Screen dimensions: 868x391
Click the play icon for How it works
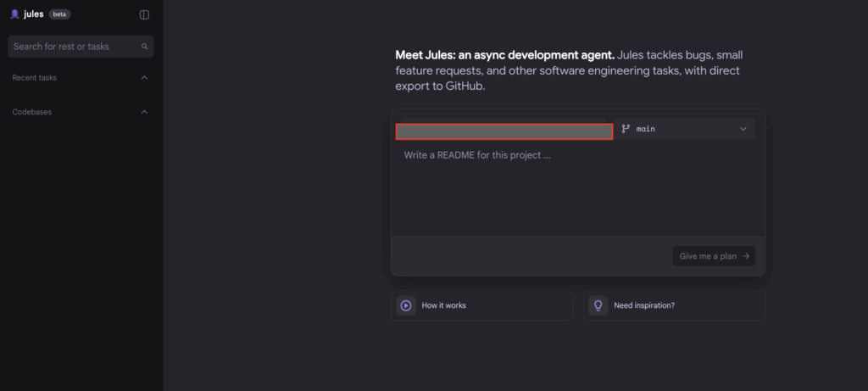(x=406, y=305)
